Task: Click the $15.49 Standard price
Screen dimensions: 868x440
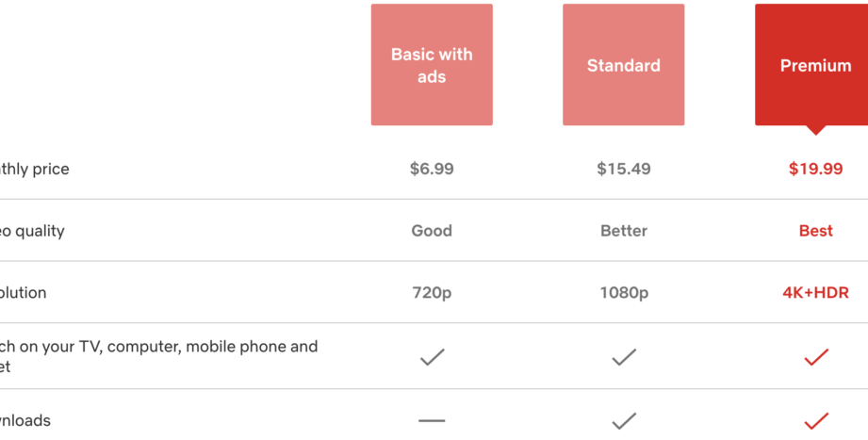Action: (x=624, y=169)
